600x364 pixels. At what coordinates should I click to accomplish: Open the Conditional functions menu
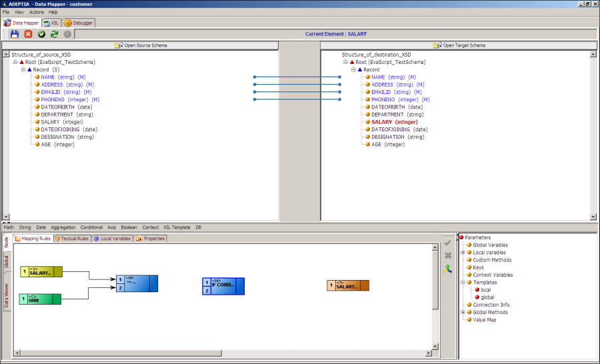pos(91,227)
